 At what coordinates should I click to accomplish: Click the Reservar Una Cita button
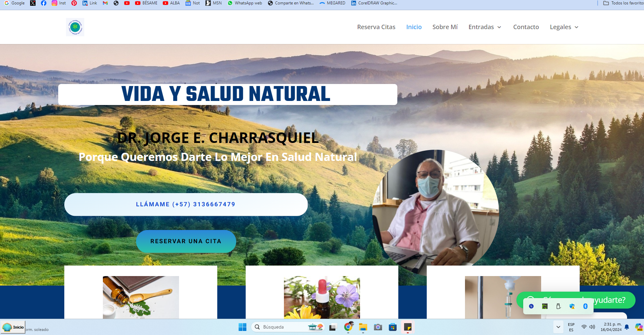coord(186,241)
